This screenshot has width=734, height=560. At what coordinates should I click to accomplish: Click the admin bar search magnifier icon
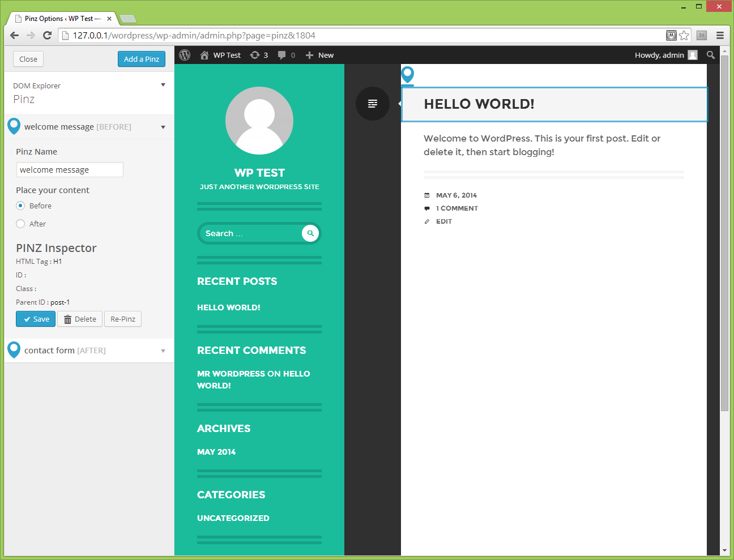click(x=711, y=55)
